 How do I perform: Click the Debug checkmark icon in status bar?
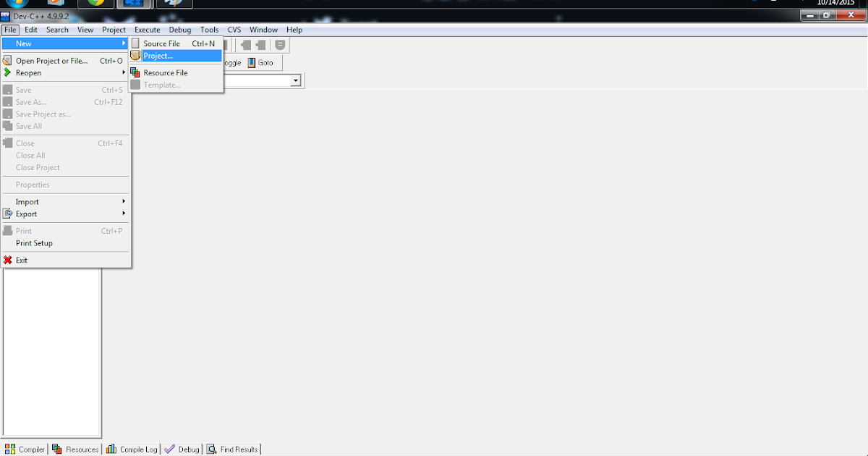pyautogui.click(x=169, y=449)
